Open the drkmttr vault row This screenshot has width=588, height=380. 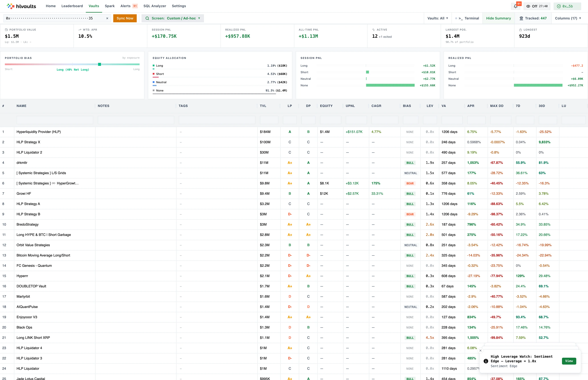point(294,163)
